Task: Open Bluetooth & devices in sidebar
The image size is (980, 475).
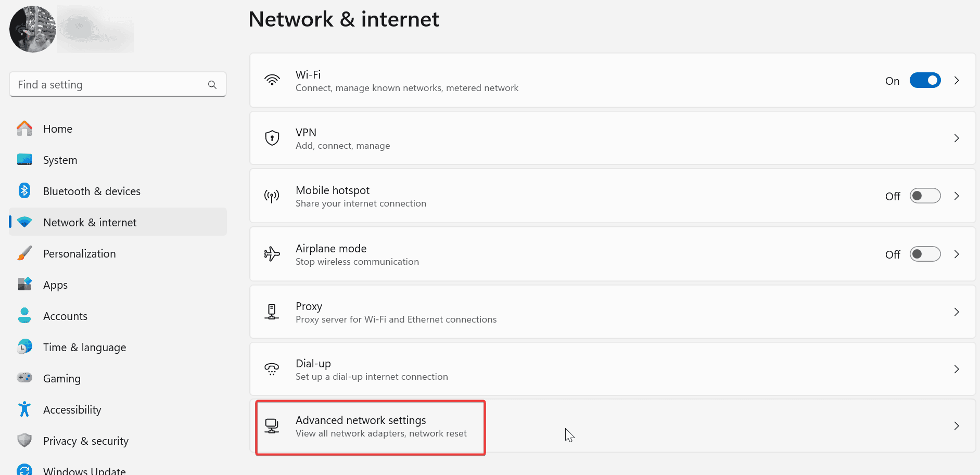Action: [92, 191]
